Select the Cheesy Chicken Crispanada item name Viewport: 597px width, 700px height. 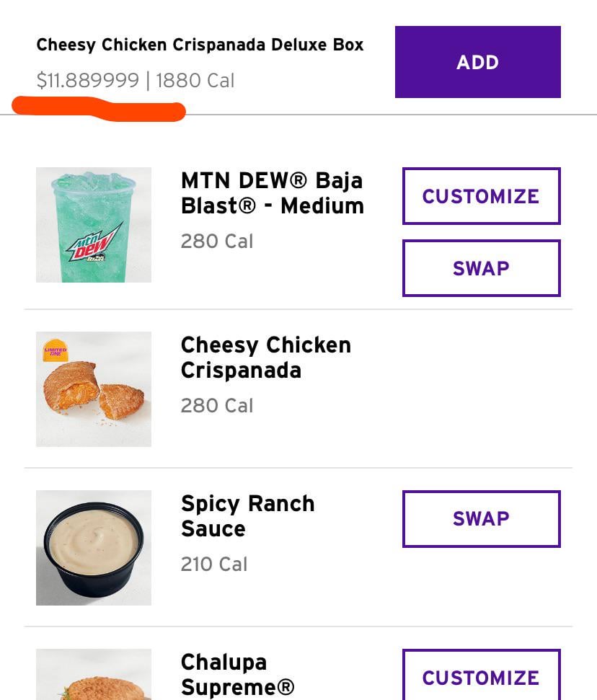(265, 357)
